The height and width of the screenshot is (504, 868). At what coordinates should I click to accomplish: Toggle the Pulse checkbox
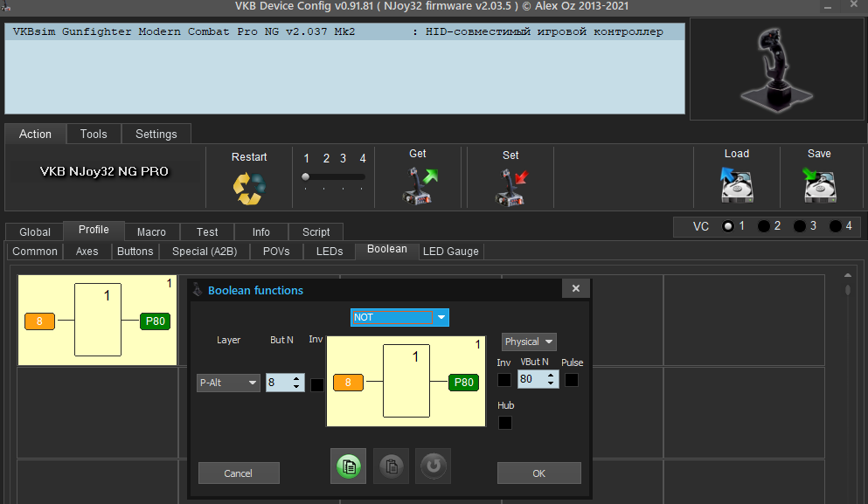point(572,380)
